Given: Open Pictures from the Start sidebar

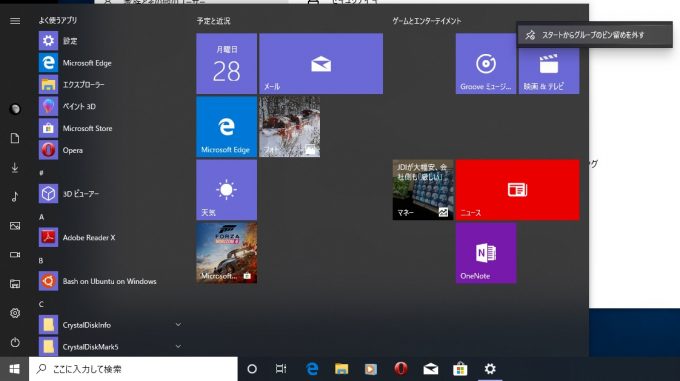Looking at the screenshot, I should (15, 225).
